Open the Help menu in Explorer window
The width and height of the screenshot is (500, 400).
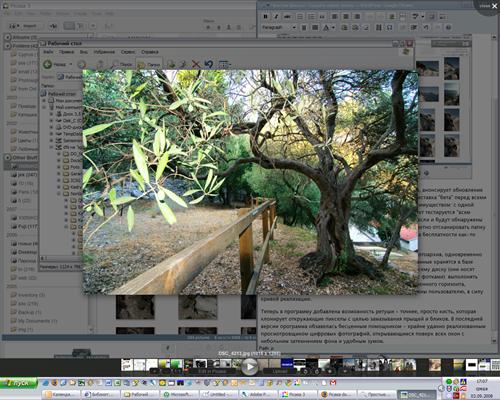coord(150,52)
